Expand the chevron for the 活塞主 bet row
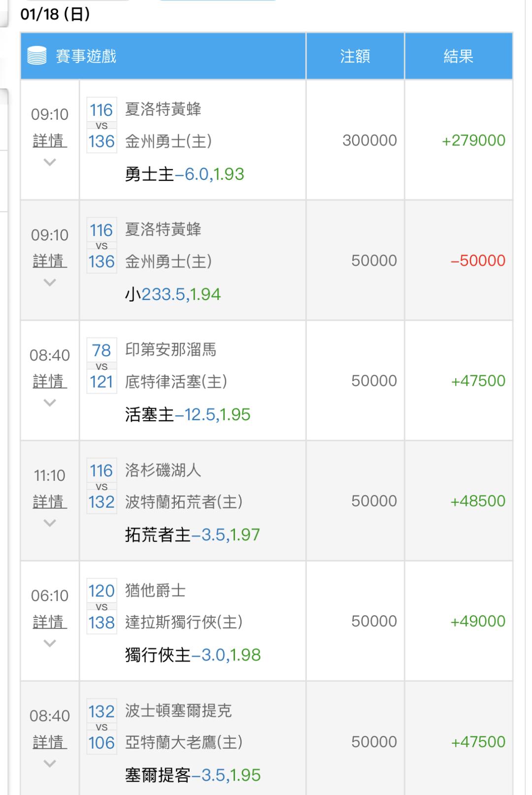 50,402
